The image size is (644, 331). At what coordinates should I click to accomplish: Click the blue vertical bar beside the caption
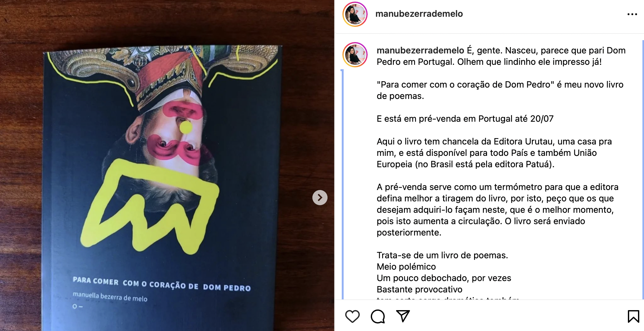tap(342, 184)
